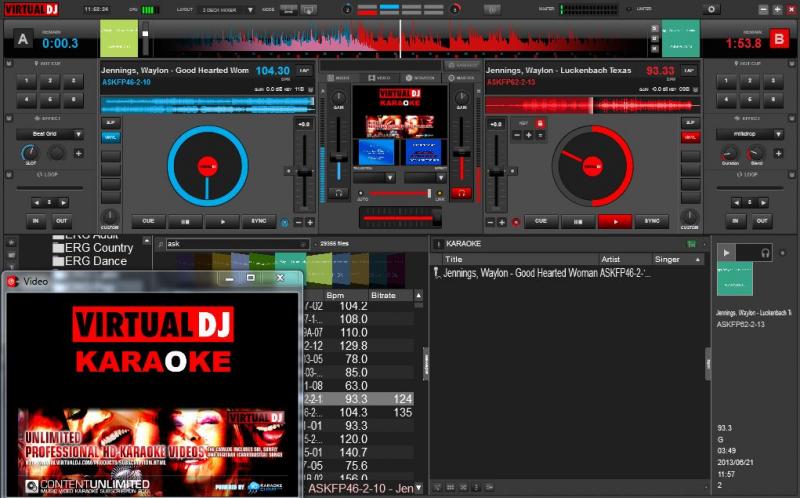Viewport: 800px width, 498px height.
Task: Click the CUE button on deck A
Action: (x=148, y=221)
